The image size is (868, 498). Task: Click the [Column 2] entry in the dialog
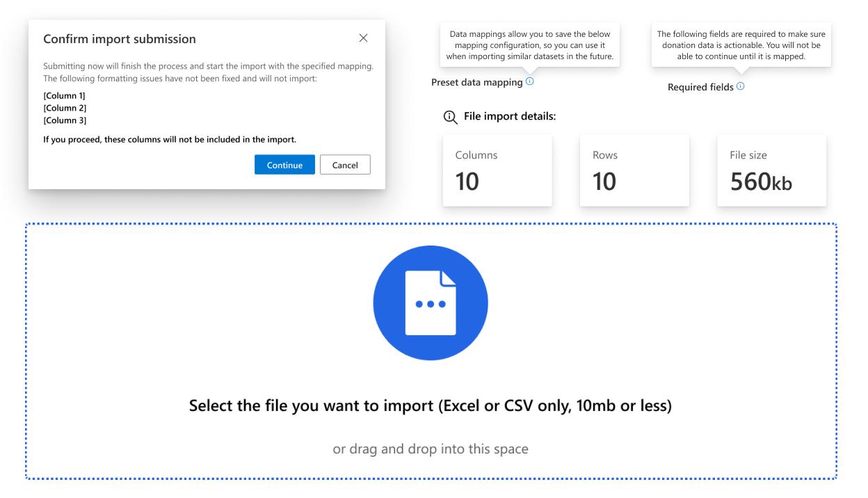64,108
